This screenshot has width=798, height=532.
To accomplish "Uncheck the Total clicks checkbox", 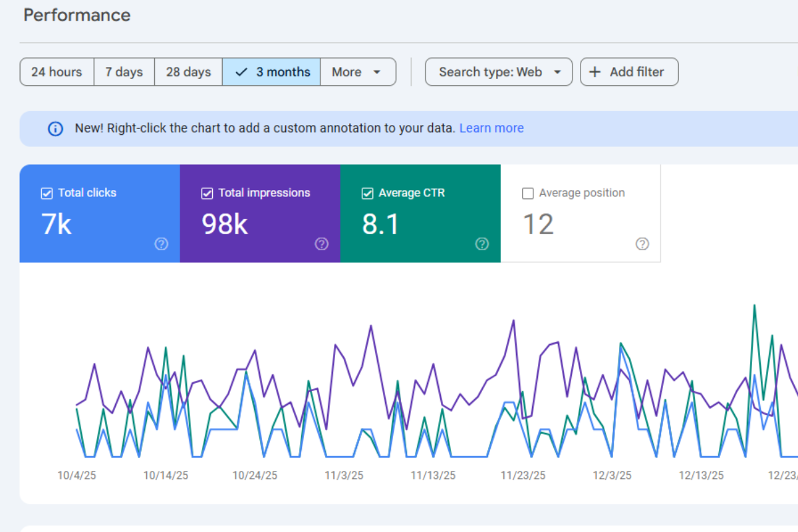I will coord(47,194).
